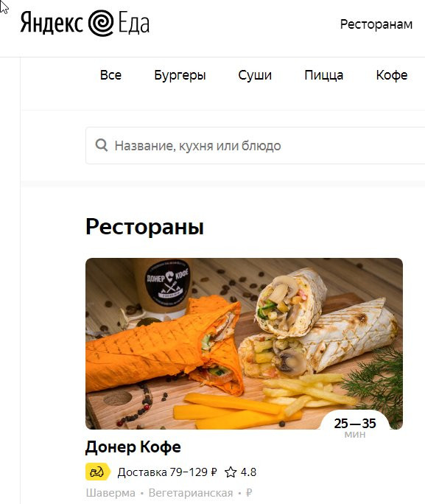Click the Шаверма cuisine tag
The height and width of the screenshot is (504, 425).
(110, 493)
